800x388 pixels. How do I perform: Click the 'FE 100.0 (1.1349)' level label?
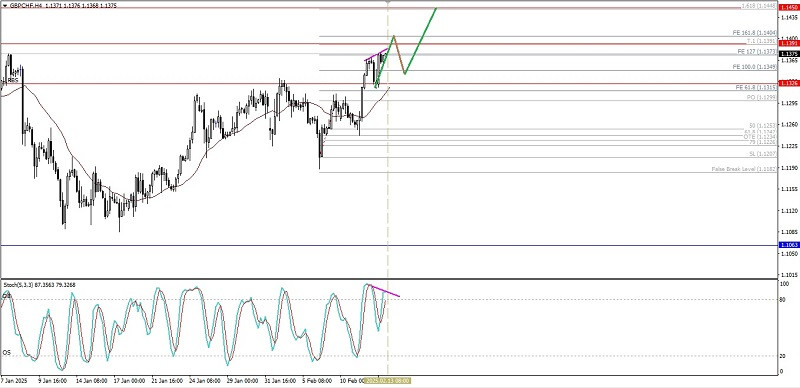click(755, 67)
